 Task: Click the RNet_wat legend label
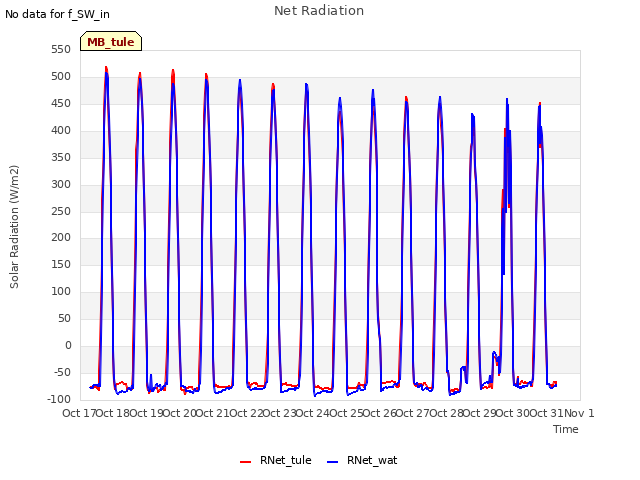(372, 460)
